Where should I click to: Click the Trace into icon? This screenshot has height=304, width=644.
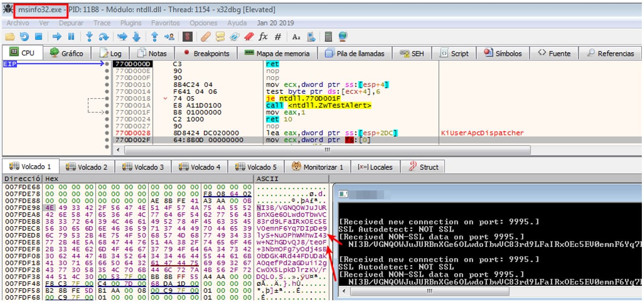point(122,37)
